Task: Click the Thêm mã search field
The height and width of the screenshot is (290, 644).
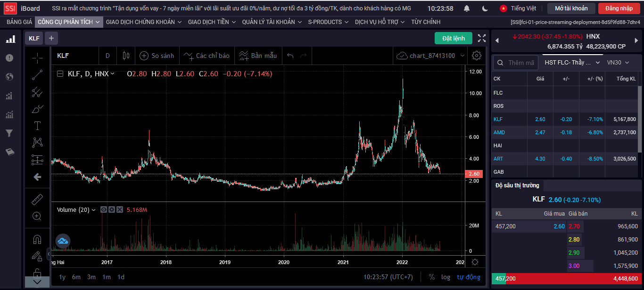Action: tap(516, 63)
